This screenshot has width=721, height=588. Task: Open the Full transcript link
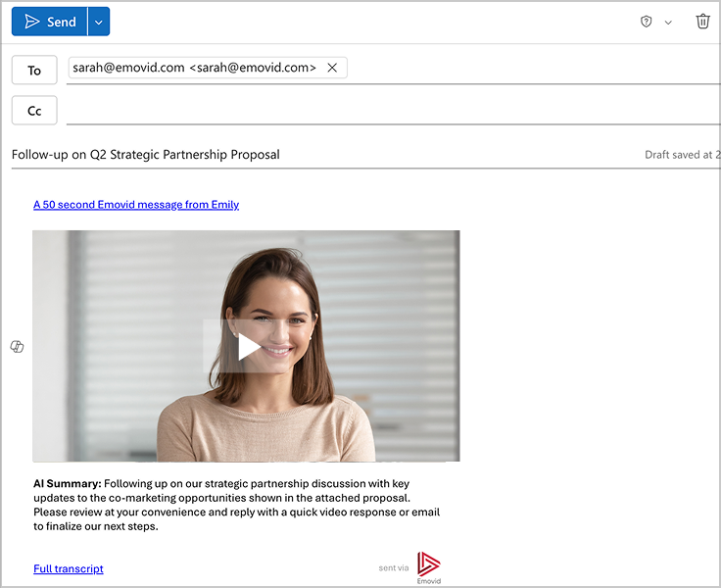point(69,568)
